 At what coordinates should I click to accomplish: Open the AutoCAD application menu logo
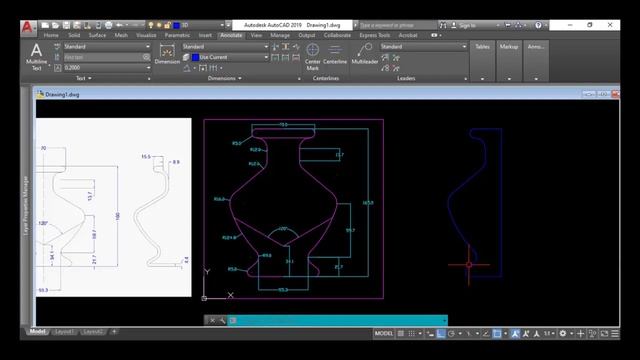[27, 28]
